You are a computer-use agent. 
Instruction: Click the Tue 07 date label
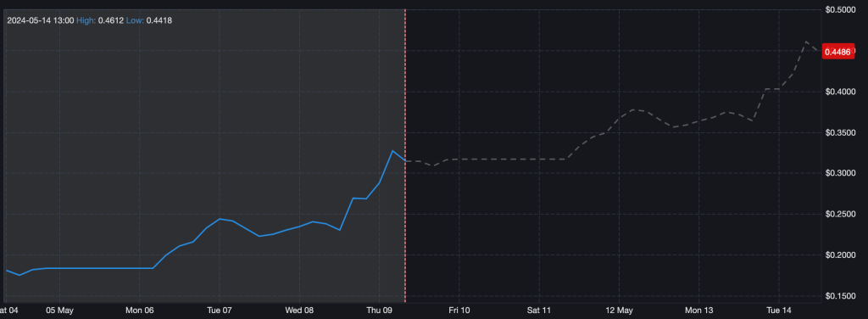click(x=220, y=311)
